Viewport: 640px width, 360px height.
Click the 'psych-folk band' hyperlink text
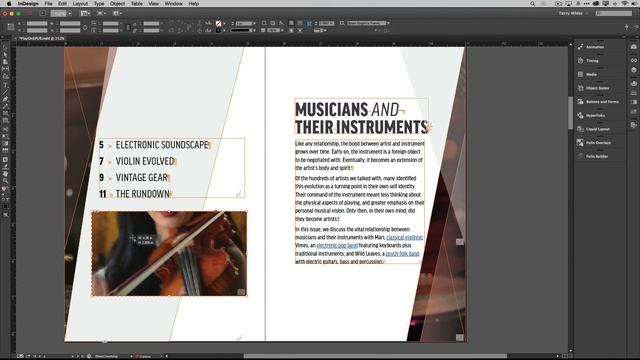coord(402,254)
